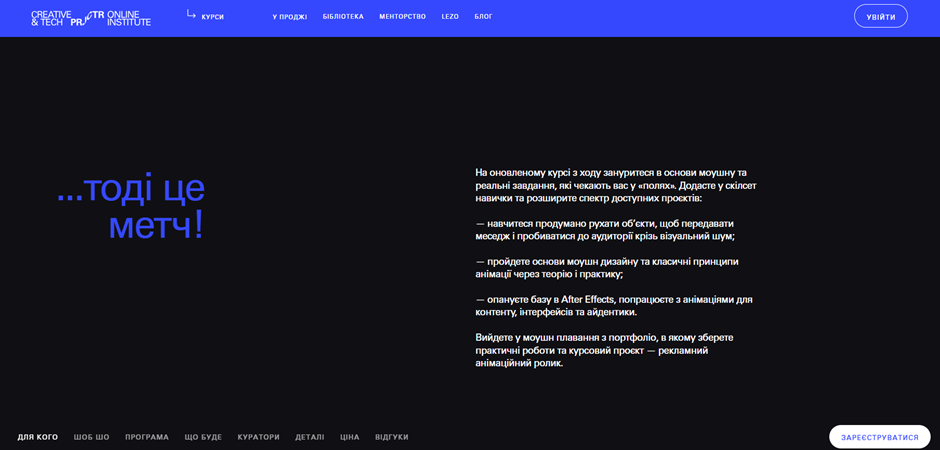Image resolution: width=940 pixels, height=450 pixels.
Task: Click the blue "…тоді це метч!" heading
Action: point(131,206)
